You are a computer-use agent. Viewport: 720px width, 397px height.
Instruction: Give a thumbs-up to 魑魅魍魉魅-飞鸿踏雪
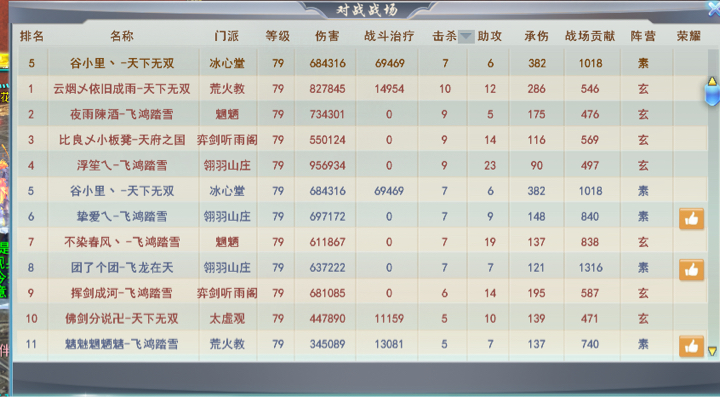click(691, 347)
